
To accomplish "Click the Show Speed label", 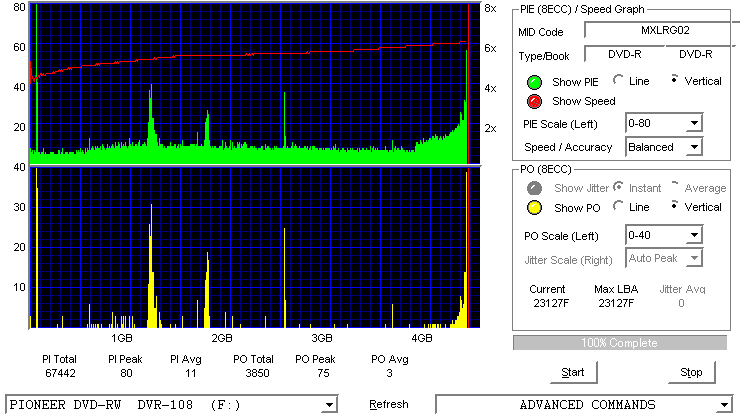I will pyautogui.click(x=584, y=101).
